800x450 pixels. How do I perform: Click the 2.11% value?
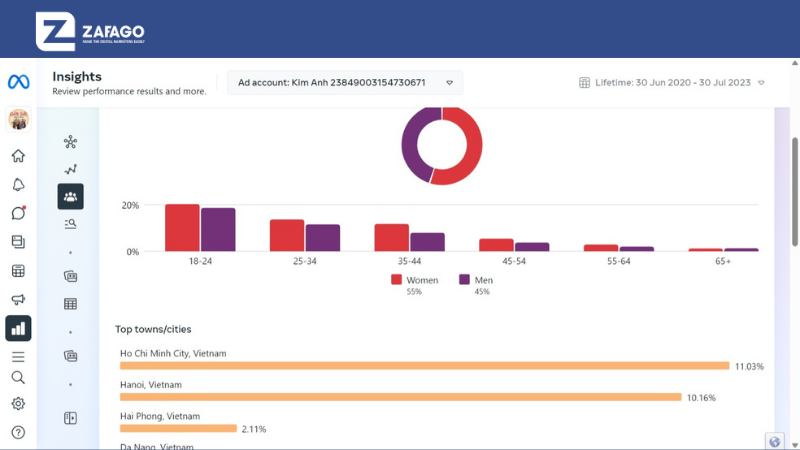[254, 429]
